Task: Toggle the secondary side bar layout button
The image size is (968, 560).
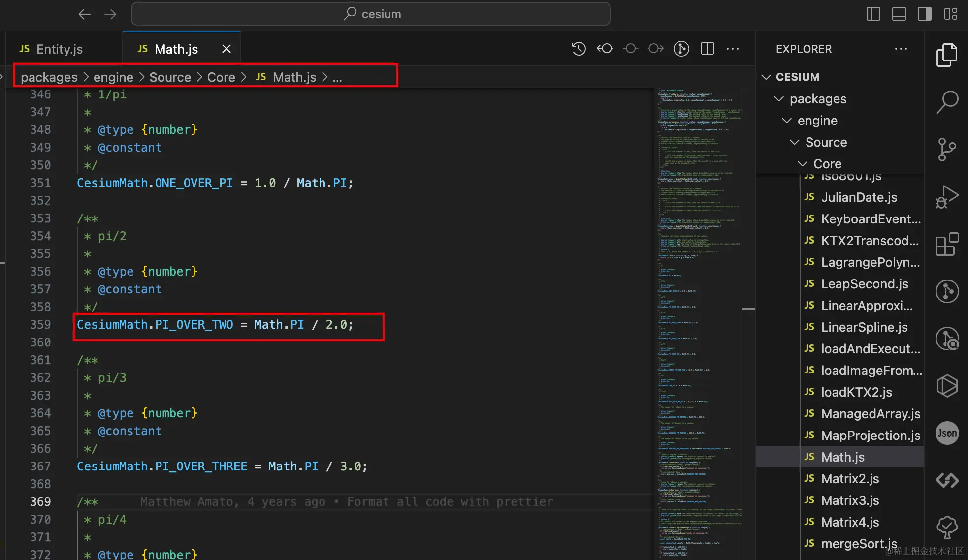Action: [924, 14]
